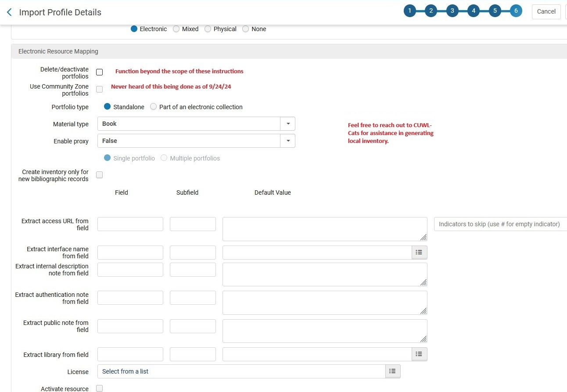Click access URL Field input box
This screenshot has height=392, width=567.
130,224
